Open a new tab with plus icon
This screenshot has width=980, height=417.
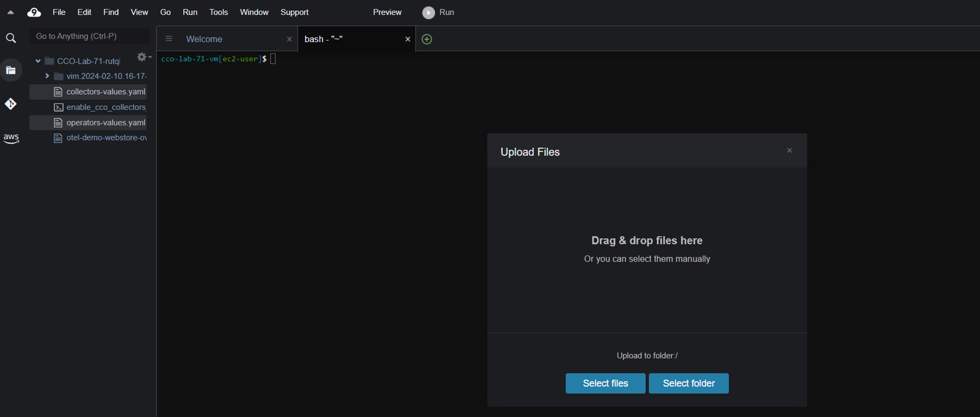(427, 39)
